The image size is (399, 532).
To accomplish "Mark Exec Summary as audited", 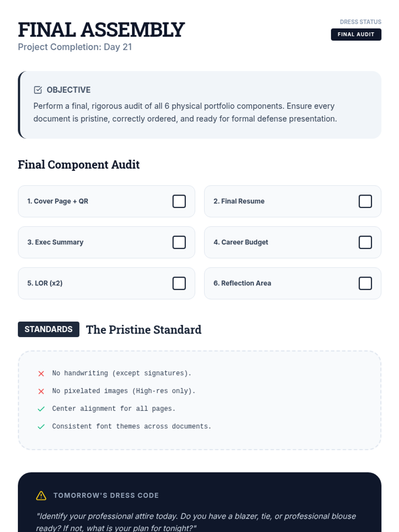I will tap(179, 242).
